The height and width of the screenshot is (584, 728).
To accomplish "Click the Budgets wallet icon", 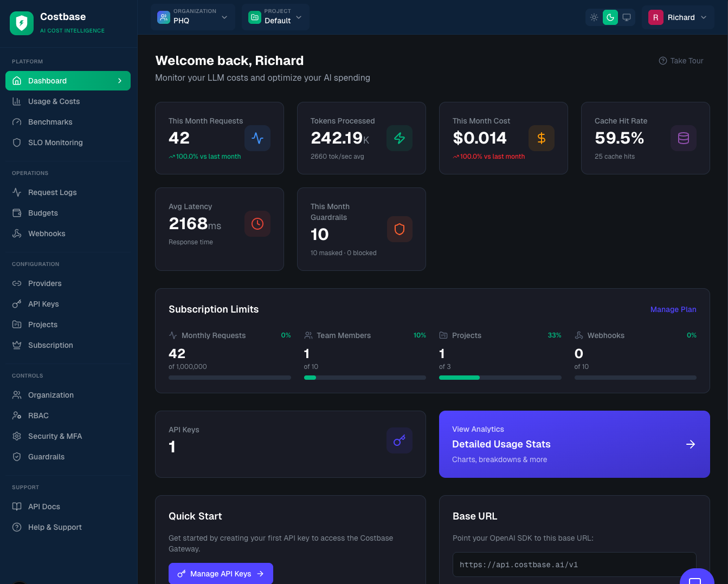I will click(x=17, y=213).
